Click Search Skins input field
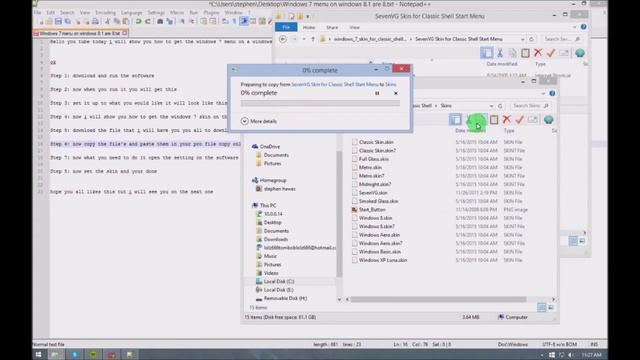640x360 pixels. (530, 106)
